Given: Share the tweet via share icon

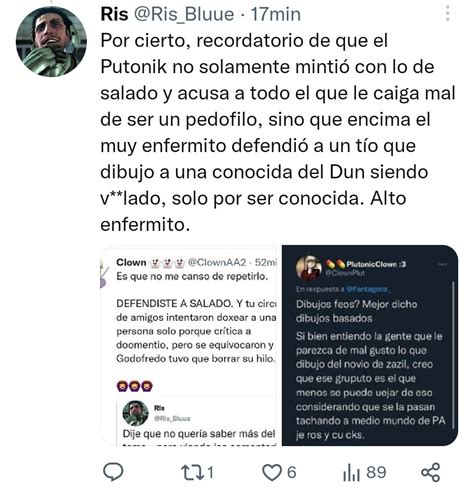Looking at the screenshot, I should pos(431,472).
